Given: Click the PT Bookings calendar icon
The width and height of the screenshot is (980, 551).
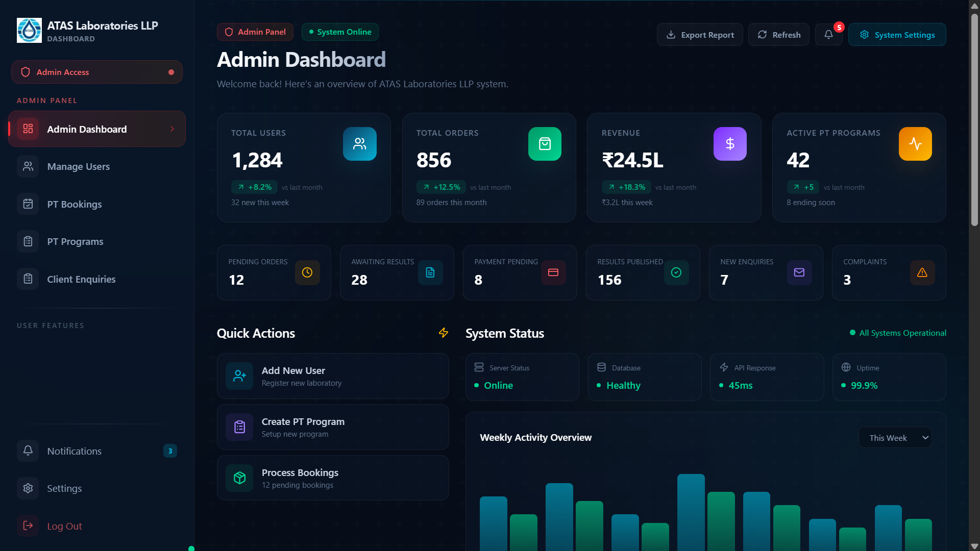Looking at the screenshot, I should click(28, 204).
